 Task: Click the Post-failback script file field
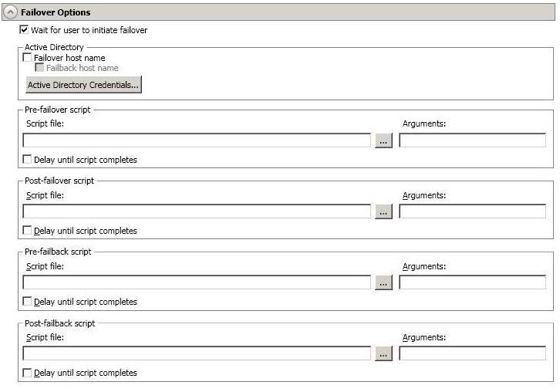pos(197,353)
